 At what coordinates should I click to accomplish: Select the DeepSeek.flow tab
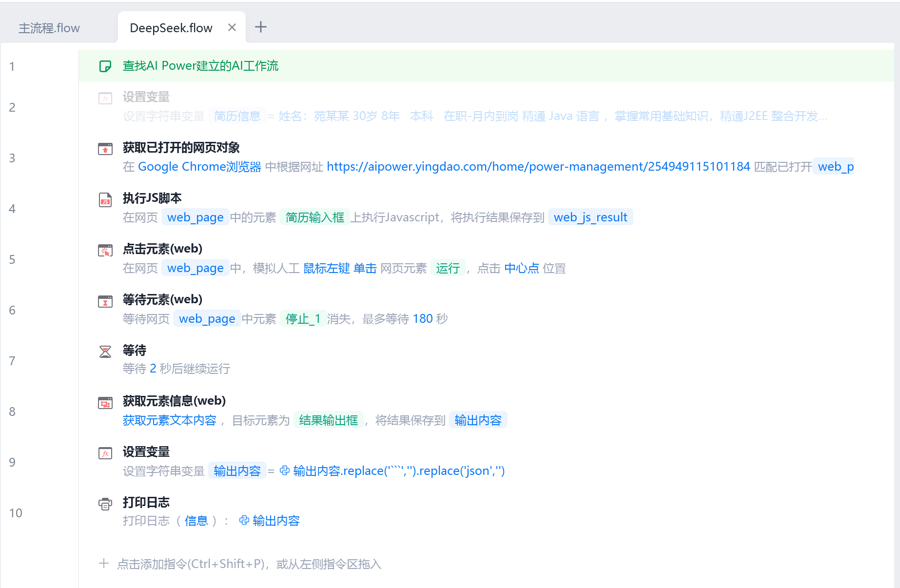[x=171, y=28]
